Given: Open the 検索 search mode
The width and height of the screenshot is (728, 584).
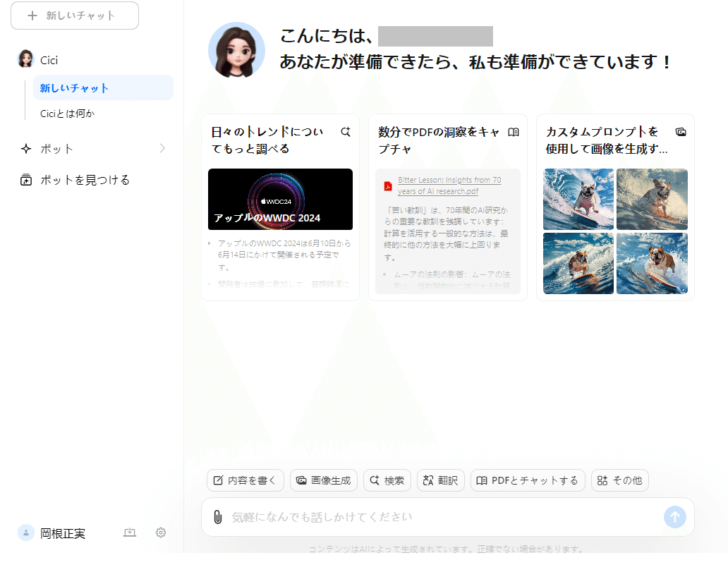Looking at the screenshot, I should (387, 480).
